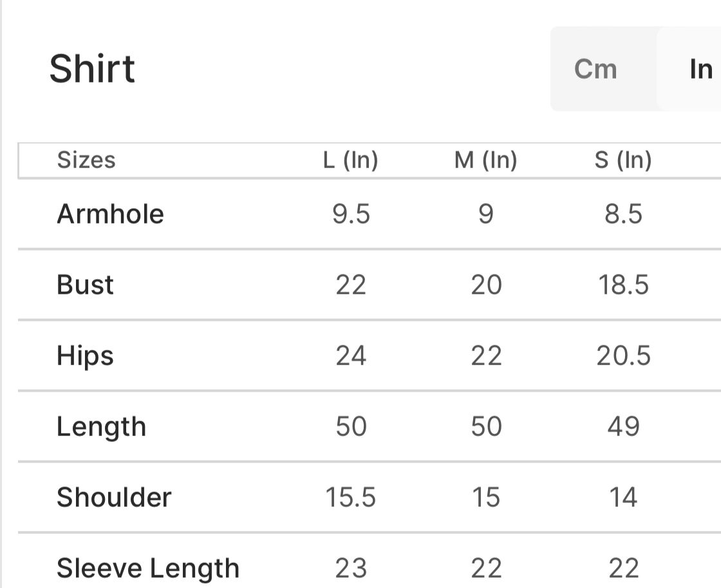The height and width of the screenshot is (588, 721).
Task: Select the large Shoulder value 15.5
Action: click(x=351, y=497)
